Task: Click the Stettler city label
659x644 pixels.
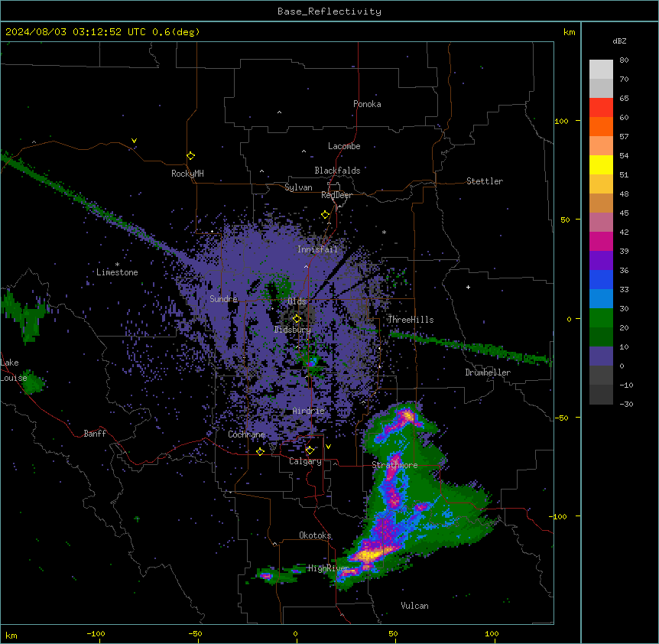Action: (485, 181)
